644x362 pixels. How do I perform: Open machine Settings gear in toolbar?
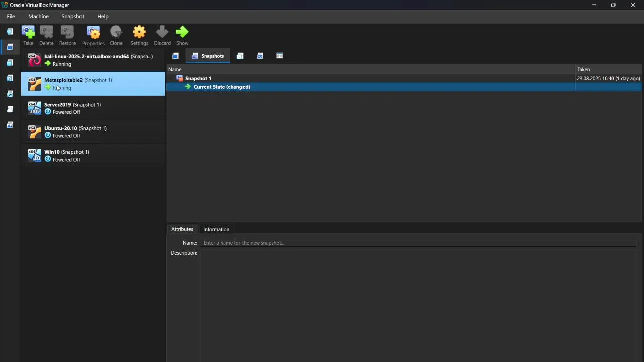point(139,33)
